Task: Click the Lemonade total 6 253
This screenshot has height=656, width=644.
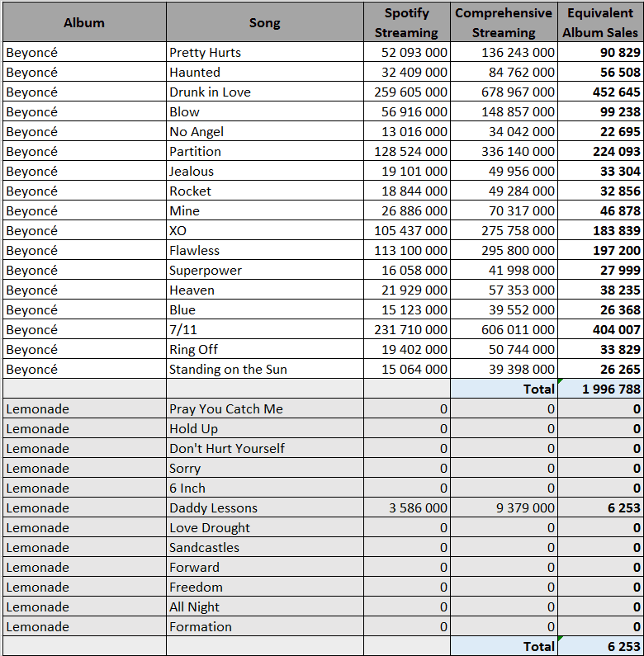Action: pyautogui.click(x=600, y=646)
